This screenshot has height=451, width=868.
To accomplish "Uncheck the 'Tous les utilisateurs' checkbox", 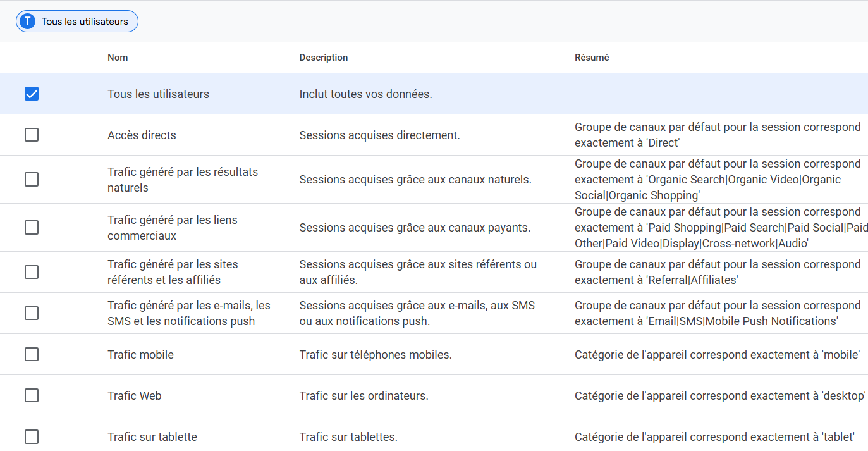I will 32,94.
